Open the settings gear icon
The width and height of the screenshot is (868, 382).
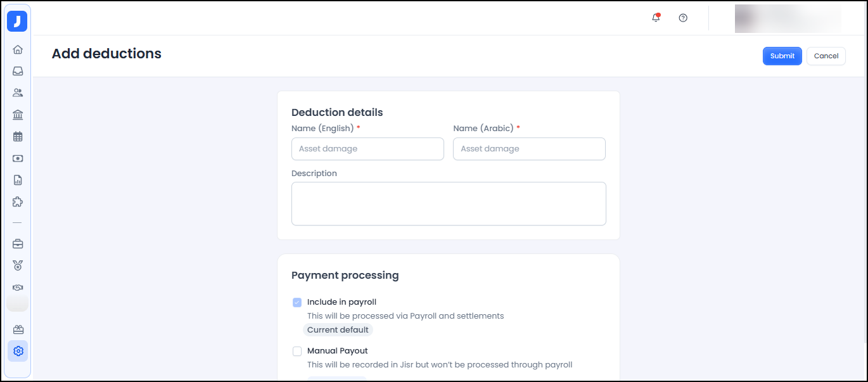coord(18,351)
